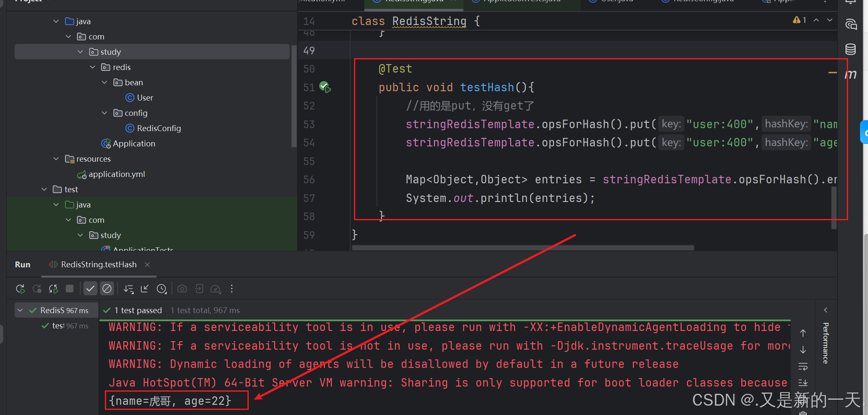This screenshot has width=868, height=415.
Task: Click the camera thread dump icon
Action: 182,289
